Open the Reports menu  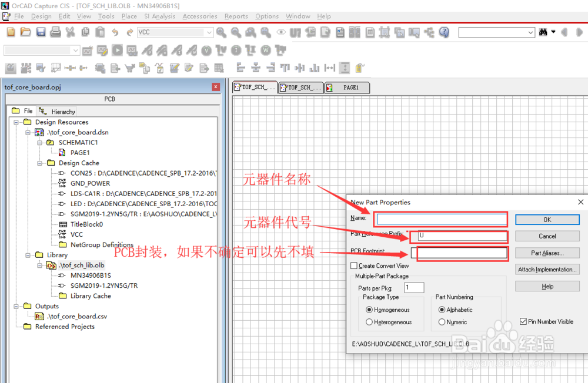click(236, 16)
